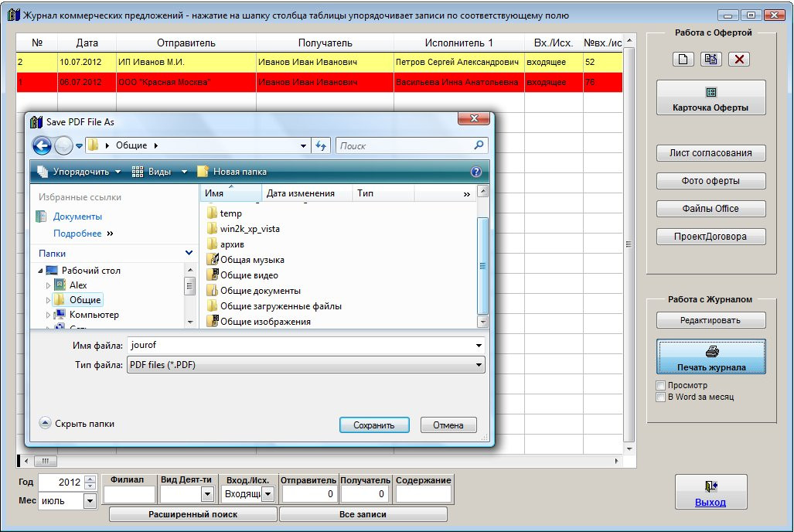Sort the journal by the Отправитель column header
Viewport: 794px width, 532px height.
point(186,43)
